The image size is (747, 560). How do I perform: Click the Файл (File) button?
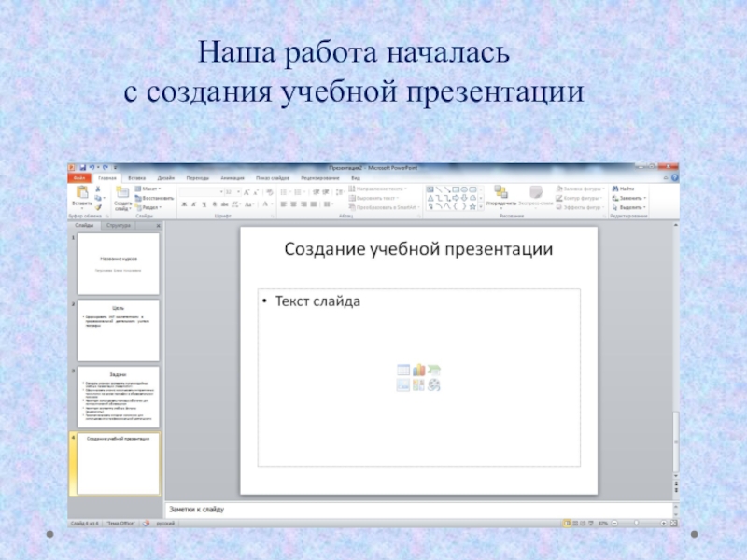(79, 177)
